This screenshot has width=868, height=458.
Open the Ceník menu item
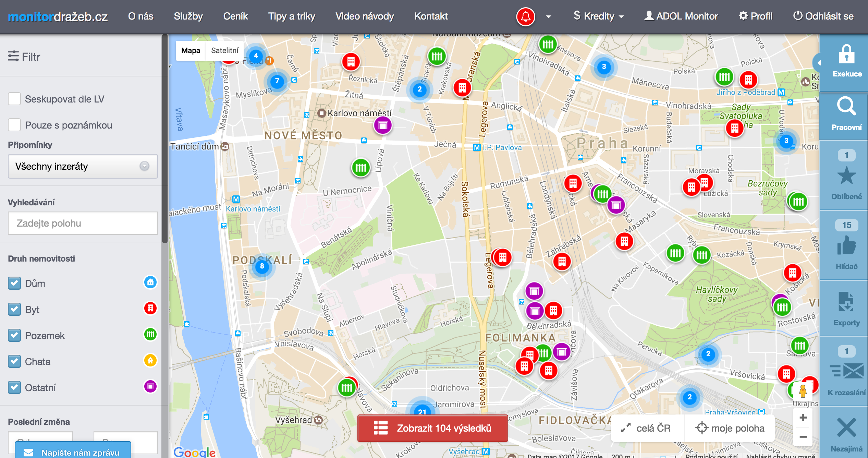(x=235, y=16)
